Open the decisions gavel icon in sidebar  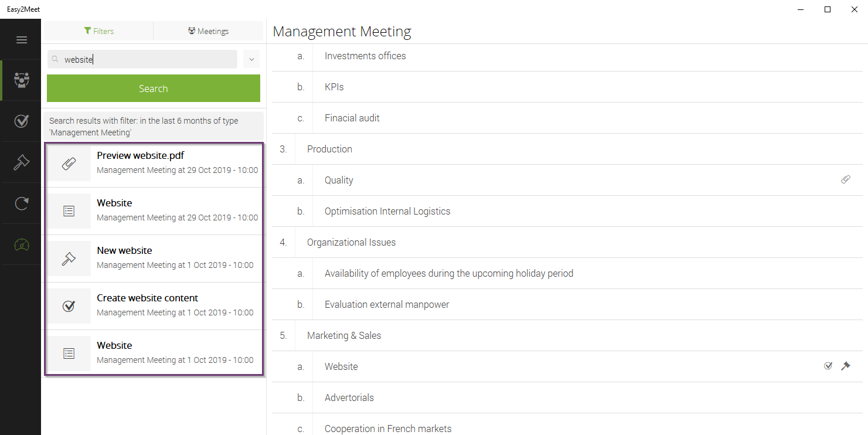pos(22,162)
